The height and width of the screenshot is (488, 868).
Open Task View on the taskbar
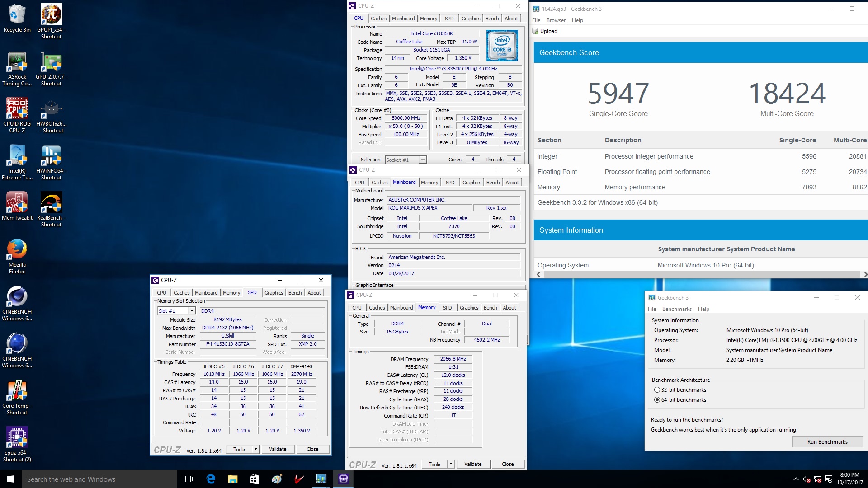pos(188,479)
